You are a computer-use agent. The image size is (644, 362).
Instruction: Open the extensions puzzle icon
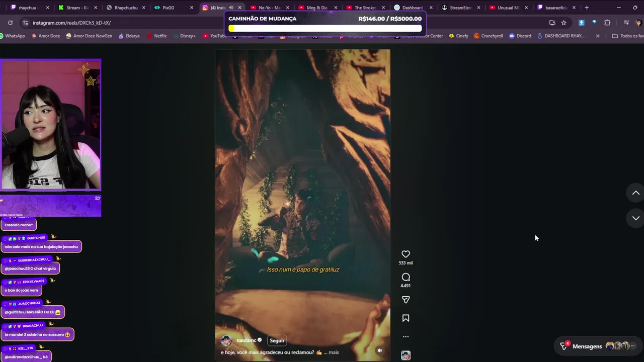click(x=607, y=23)
